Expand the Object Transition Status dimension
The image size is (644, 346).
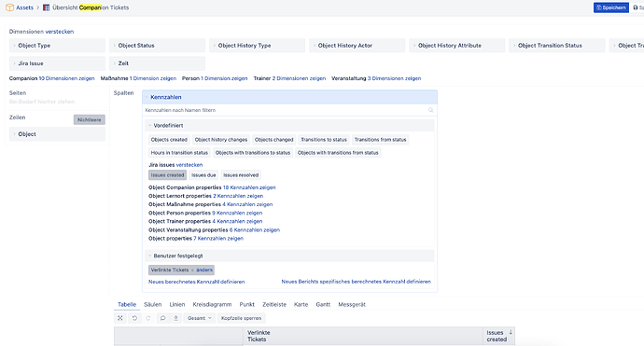pos(557,46)
